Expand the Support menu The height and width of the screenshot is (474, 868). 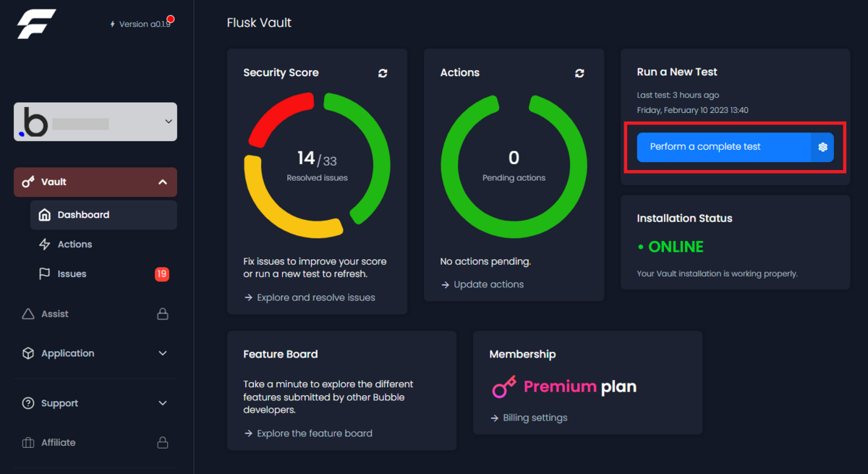coord(163,403)
